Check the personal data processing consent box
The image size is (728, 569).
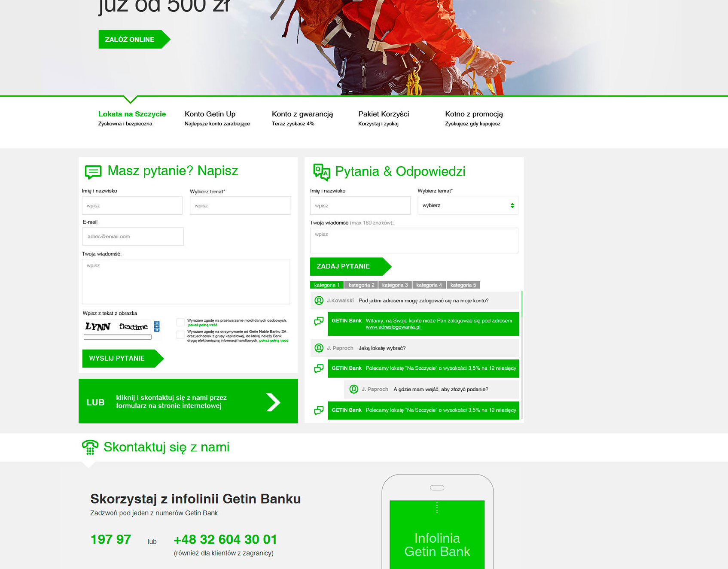coord(180,322)
